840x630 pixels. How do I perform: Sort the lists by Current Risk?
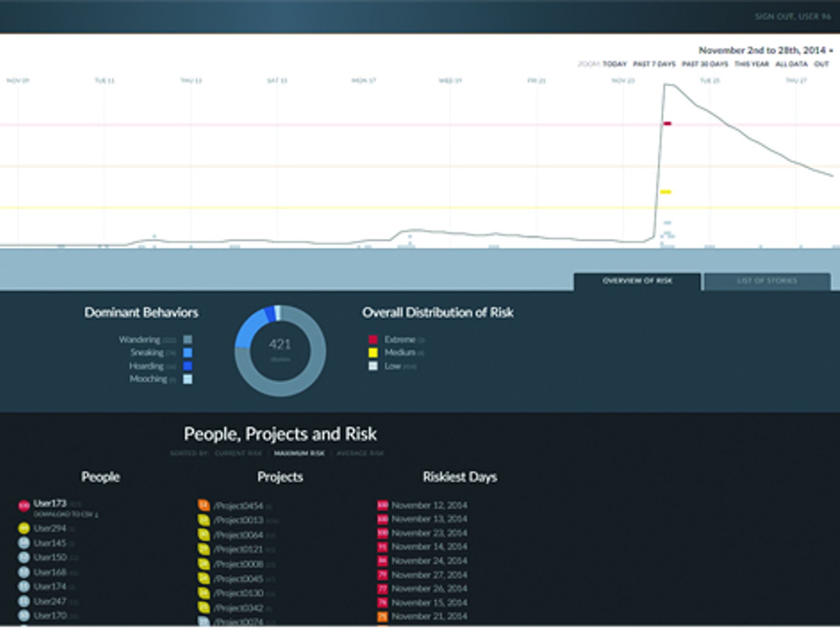(x=238, y=453)
